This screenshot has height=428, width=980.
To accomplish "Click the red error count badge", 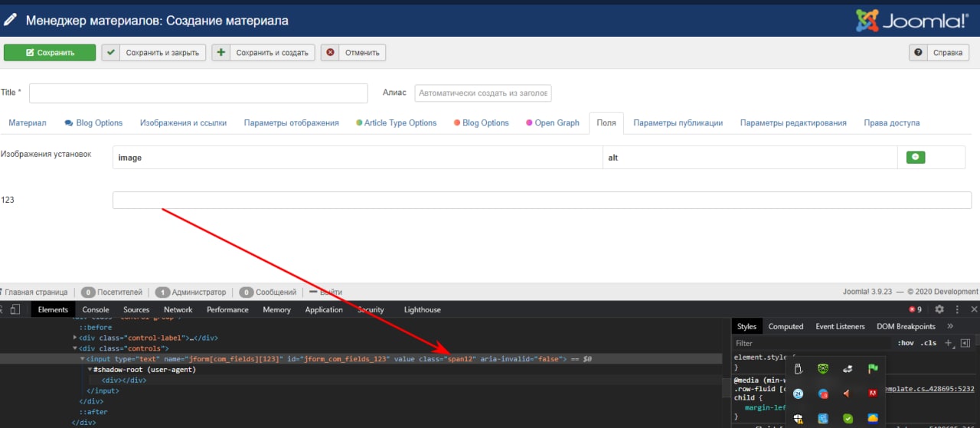I will tap(915, 309).
